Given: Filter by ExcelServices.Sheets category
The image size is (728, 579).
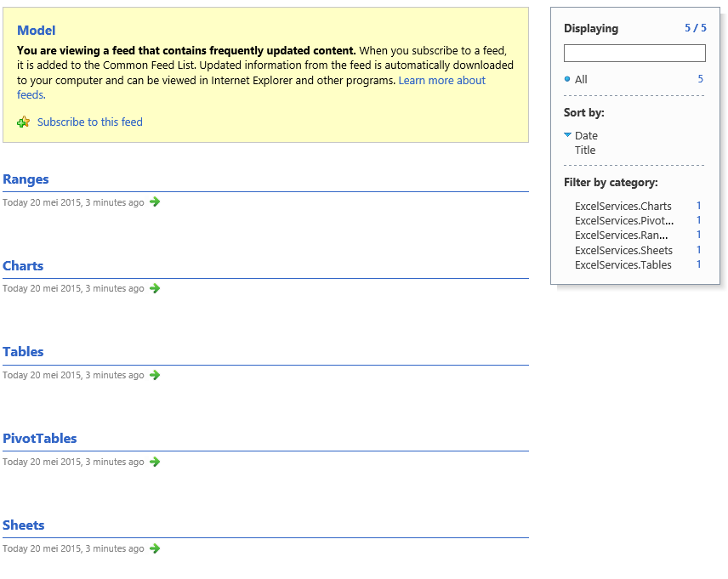Looking at the screenshot, I should [623, 250].
